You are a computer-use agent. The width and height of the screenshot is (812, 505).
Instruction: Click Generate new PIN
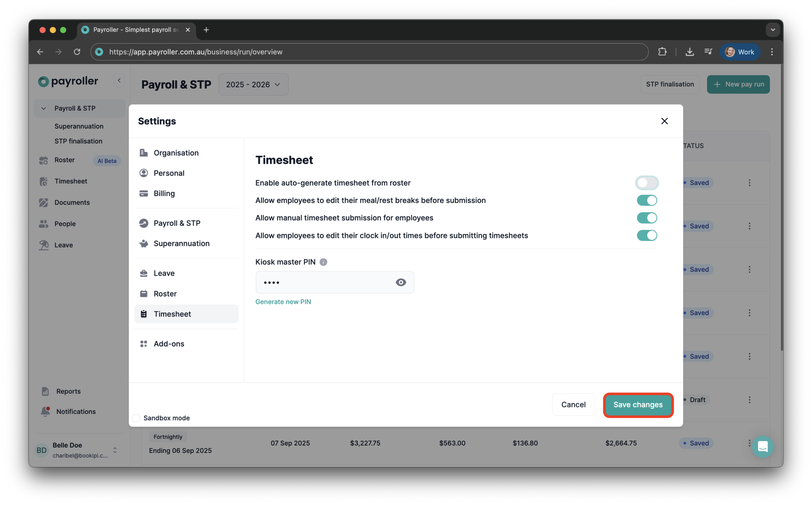(283, 302)
